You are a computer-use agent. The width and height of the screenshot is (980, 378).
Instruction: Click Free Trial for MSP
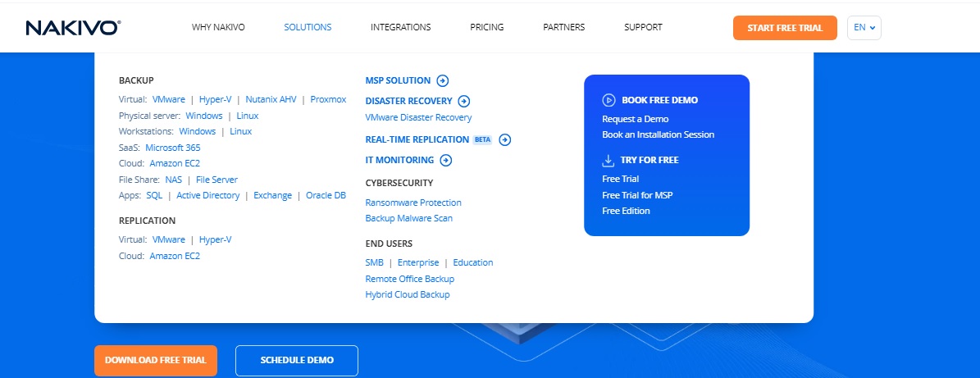point(637,196)
